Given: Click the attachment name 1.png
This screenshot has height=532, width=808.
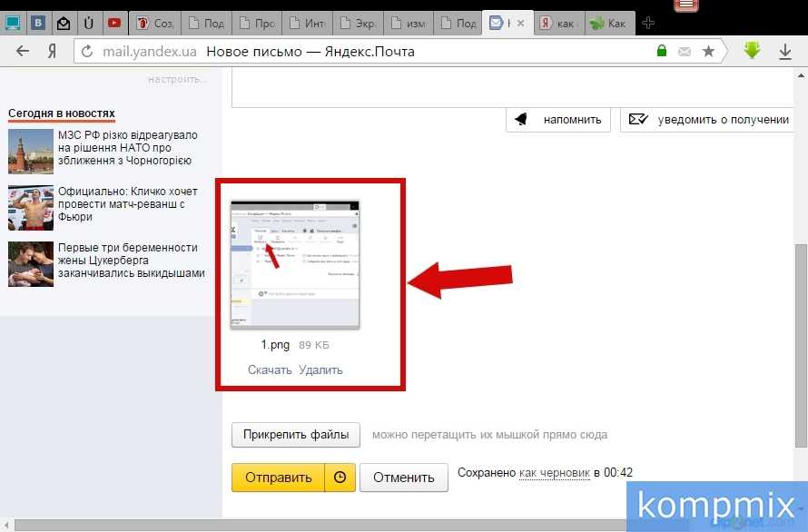Looking at the screenshot, I should click(x=275, y=345).
